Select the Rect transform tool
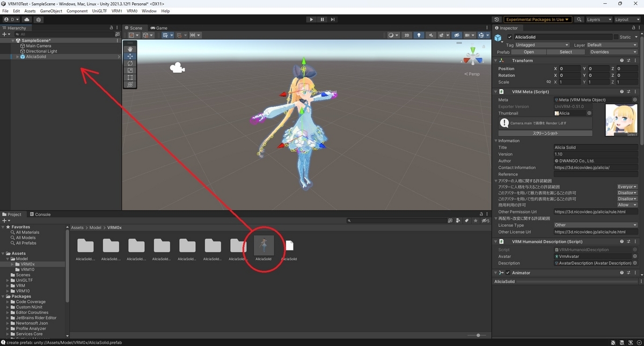This screenshot has height=346, width=644. 130,77
